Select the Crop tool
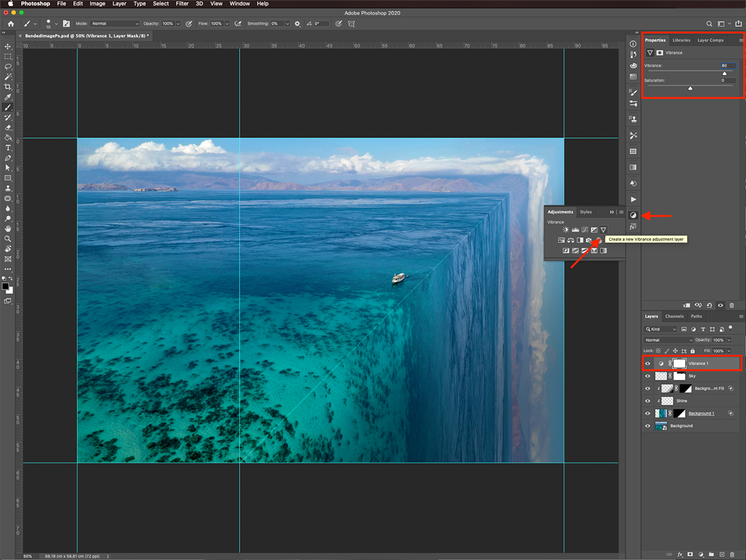Image resolution: width=746 pixels, height=560 pixels. click(x=8, y=87)
